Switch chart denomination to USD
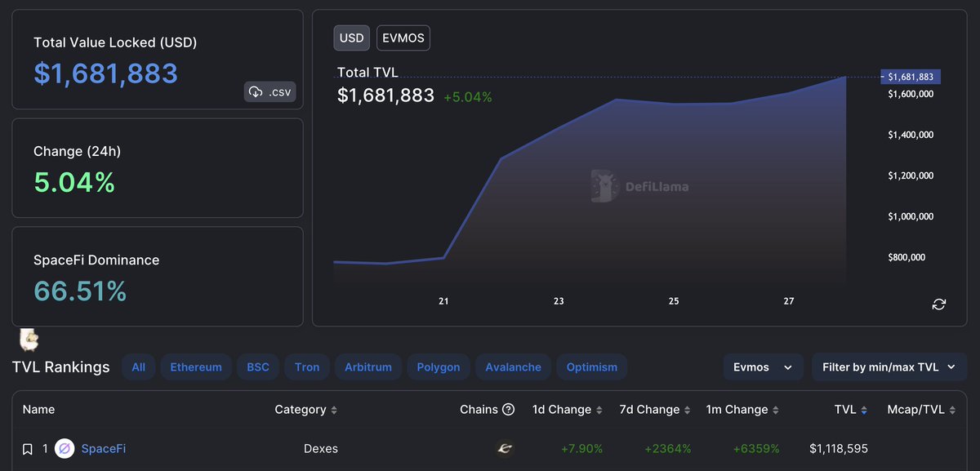Image resolution: width=980 pixels, height=471 pixels. (352, 38)
